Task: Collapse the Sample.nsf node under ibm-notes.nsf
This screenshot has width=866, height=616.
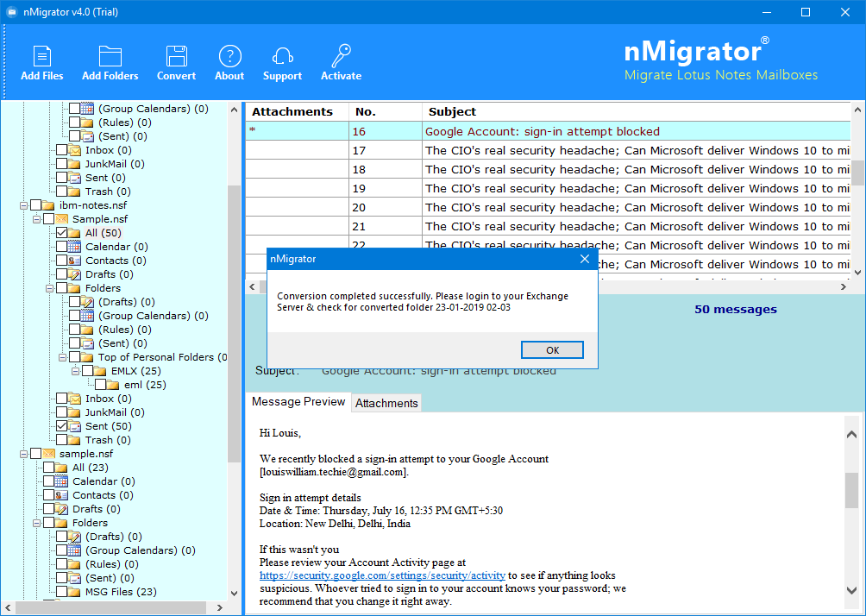Action: pyautogui.click(x=36, y=220)
